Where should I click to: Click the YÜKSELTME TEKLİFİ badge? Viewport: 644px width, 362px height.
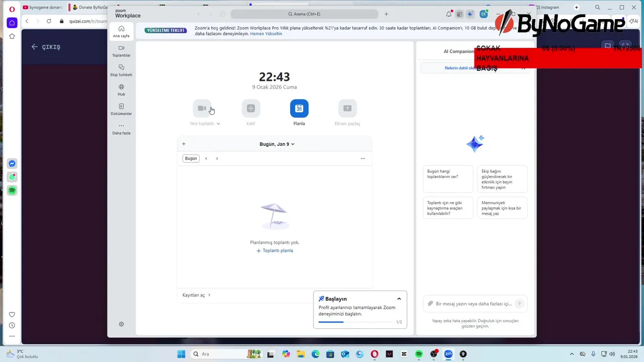tap(166, 30)
